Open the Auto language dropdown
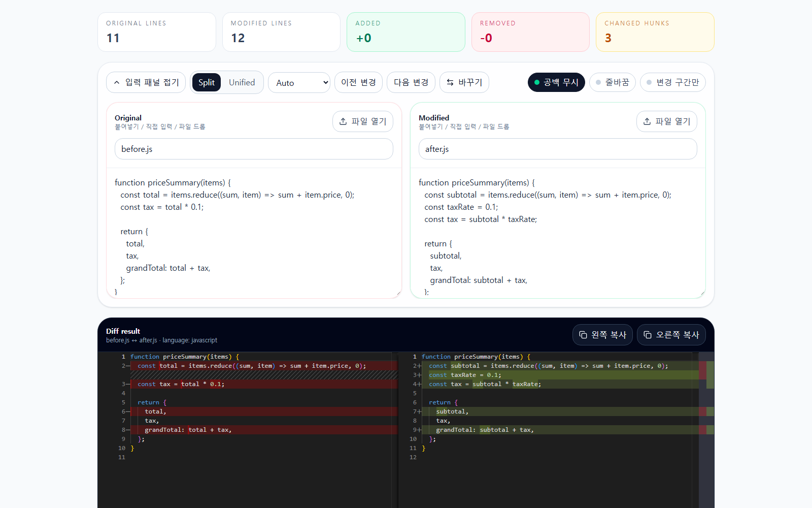Viewport: 812px width, 508px height. pos(299,82)
